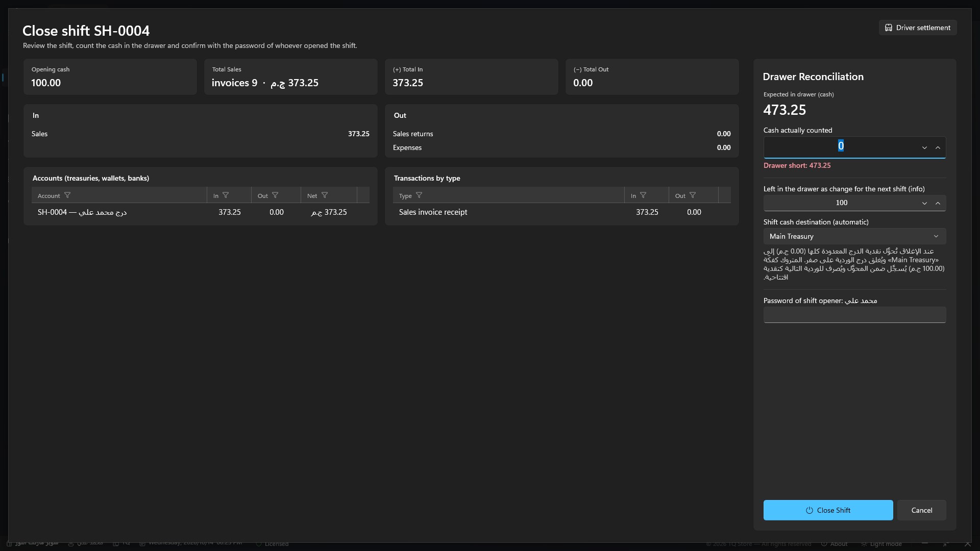Cancel closing the shift

(921, 510)
